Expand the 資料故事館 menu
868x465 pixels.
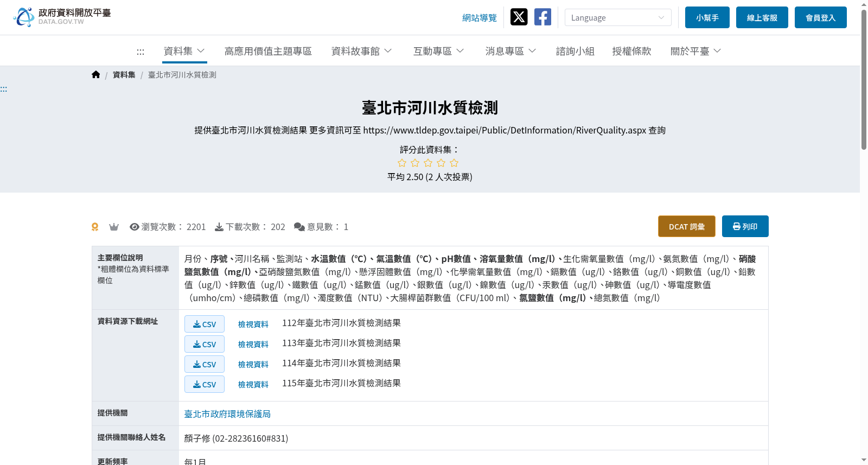[361, 51]
